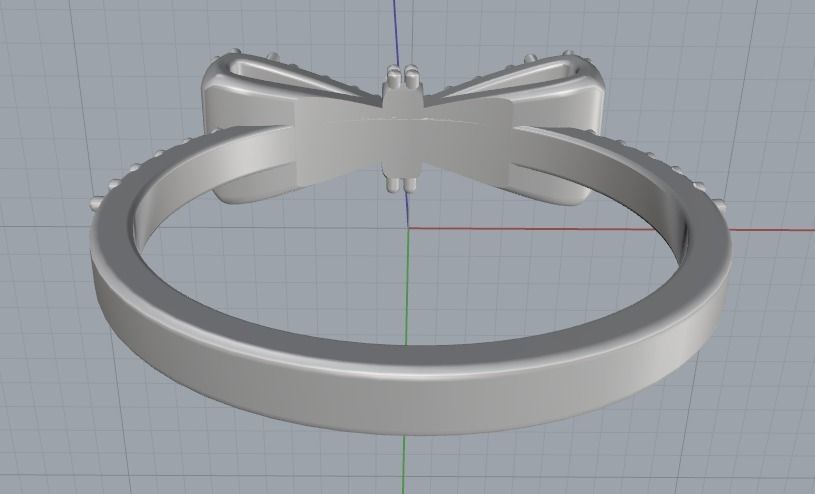The image size is (815, 494).
Task: Click the blue Z axis line above the bow
Action: coord(396,32)
